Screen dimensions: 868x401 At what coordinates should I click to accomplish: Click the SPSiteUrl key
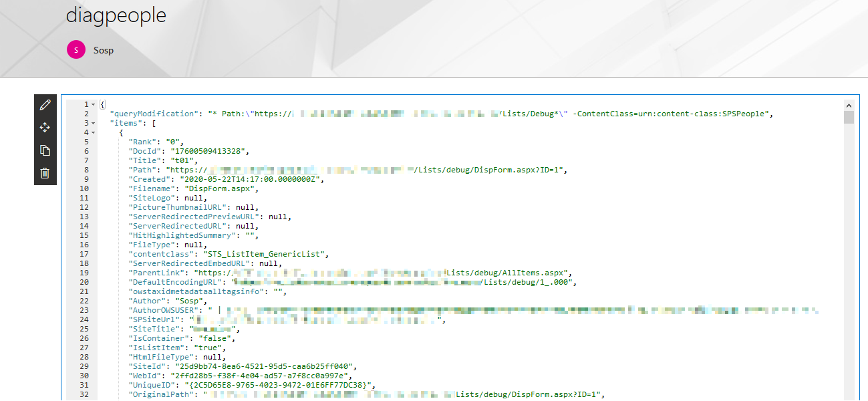[x=154, y=319]
